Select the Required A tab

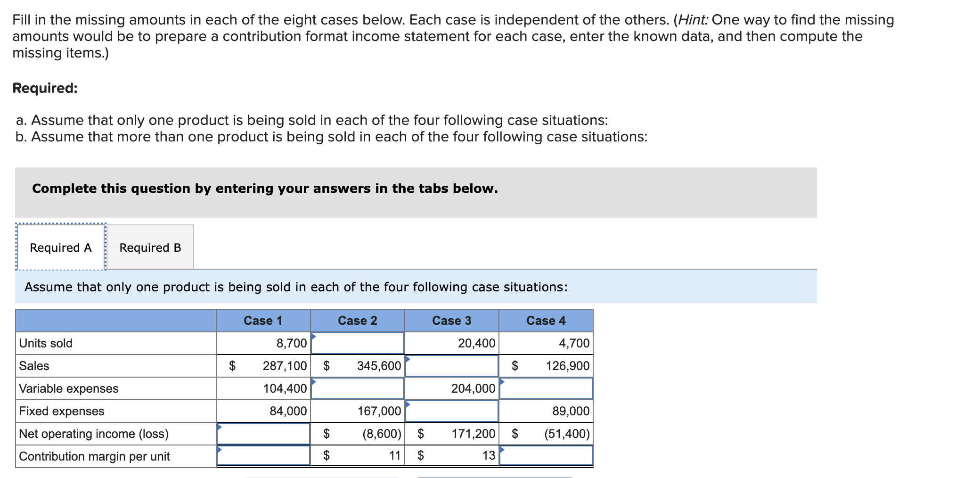(60, 247)
